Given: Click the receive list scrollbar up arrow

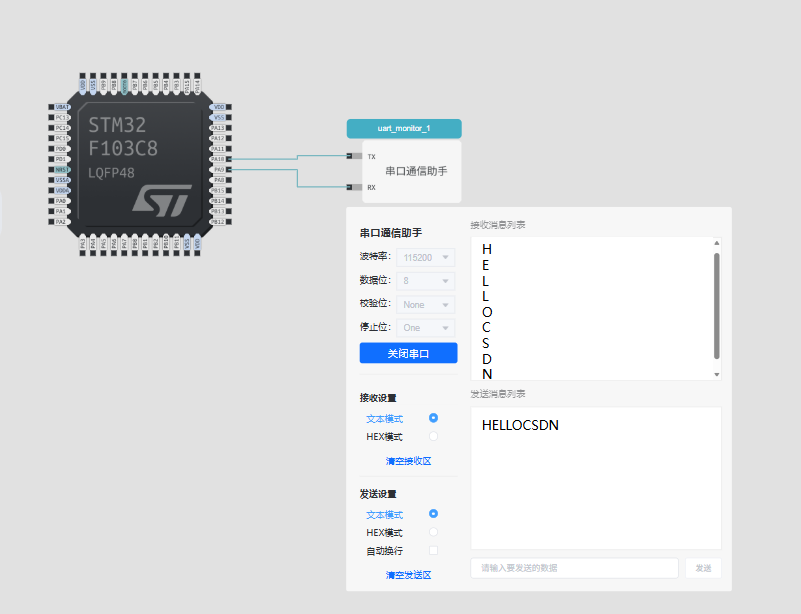Looking at the screenshot, I should click(717, 243).
